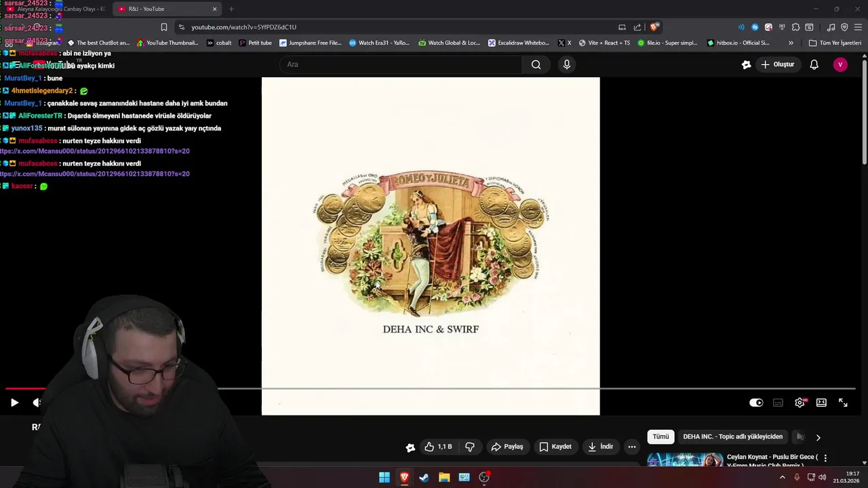Play the paused YouTube video
The height and width of the screenshot is (488, 868).
[14, 403]
